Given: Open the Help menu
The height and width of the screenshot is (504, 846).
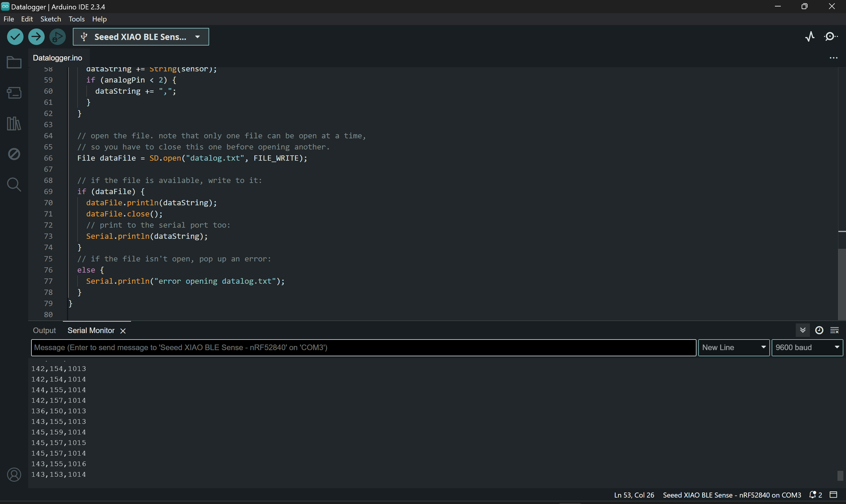Looking at the screenshot, I should [99, 19].
